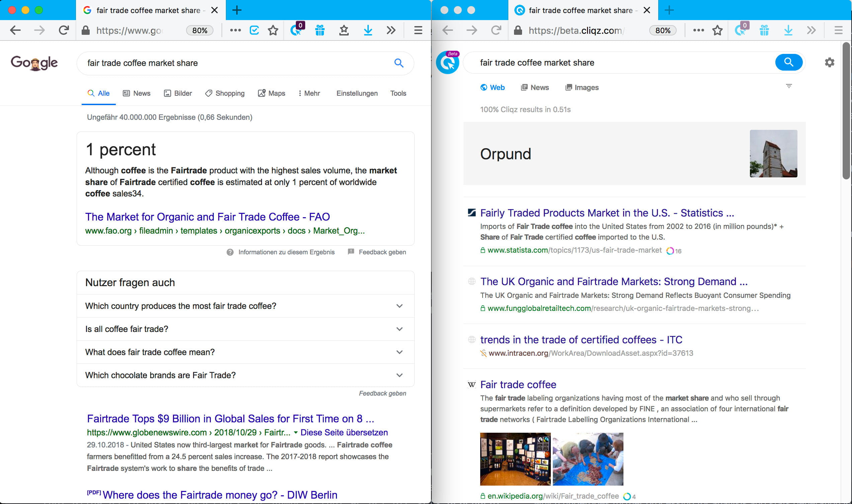This screenshot has width=852, height=504.
Task: Open Statista Fairly Traded Products result
Action: [607, 213]
